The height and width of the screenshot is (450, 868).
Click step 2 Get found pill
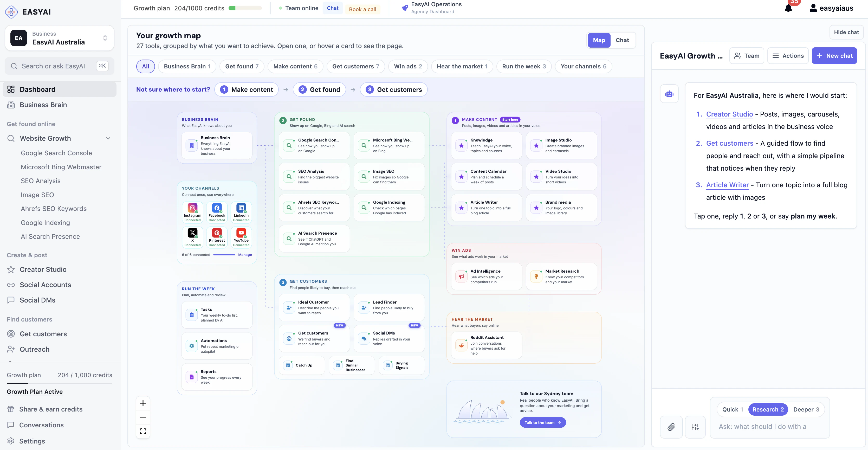(319, 89)
